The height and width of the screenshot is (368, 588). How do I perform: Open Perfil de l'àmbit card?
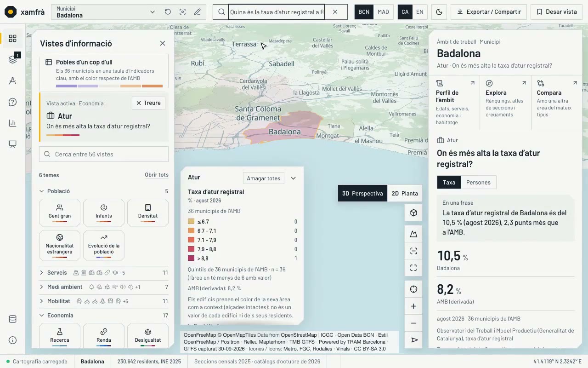coord(454,103)
